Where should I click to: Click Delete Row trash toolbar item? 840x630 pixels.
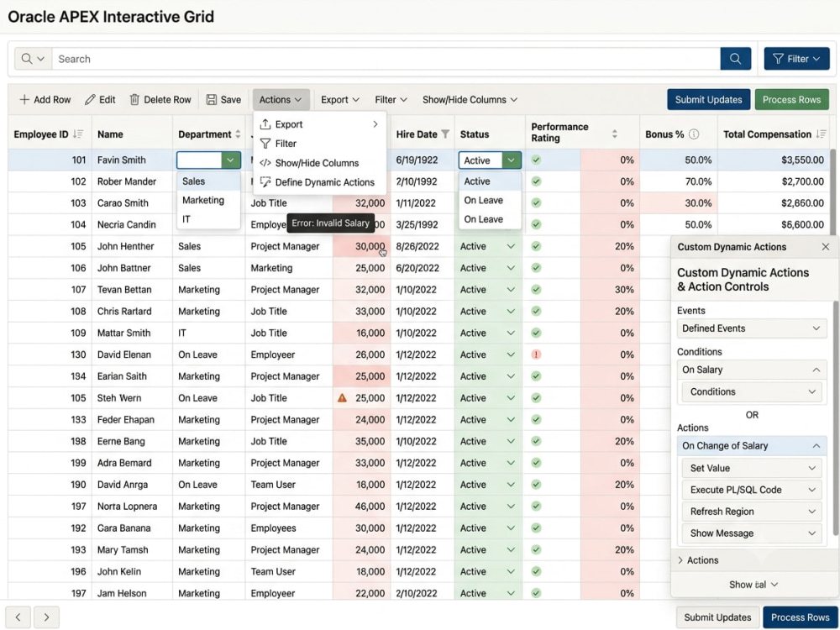coord(160,100)
